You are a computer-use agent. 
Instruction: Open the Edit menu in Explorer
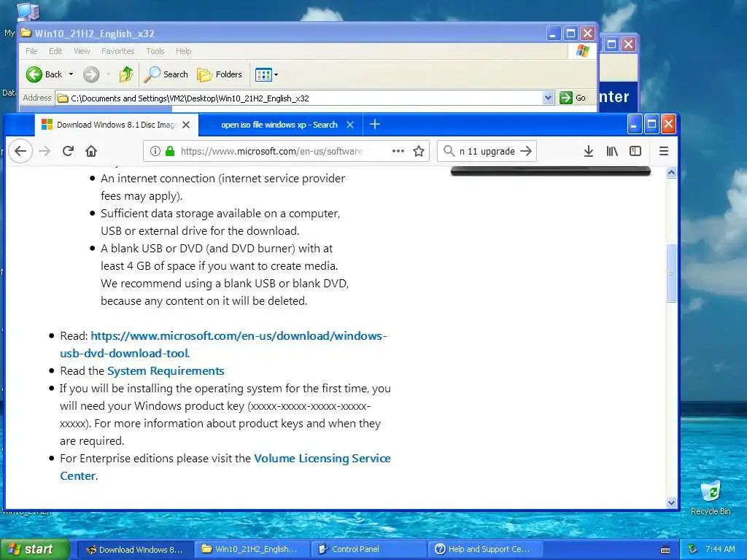click(55, 51)
